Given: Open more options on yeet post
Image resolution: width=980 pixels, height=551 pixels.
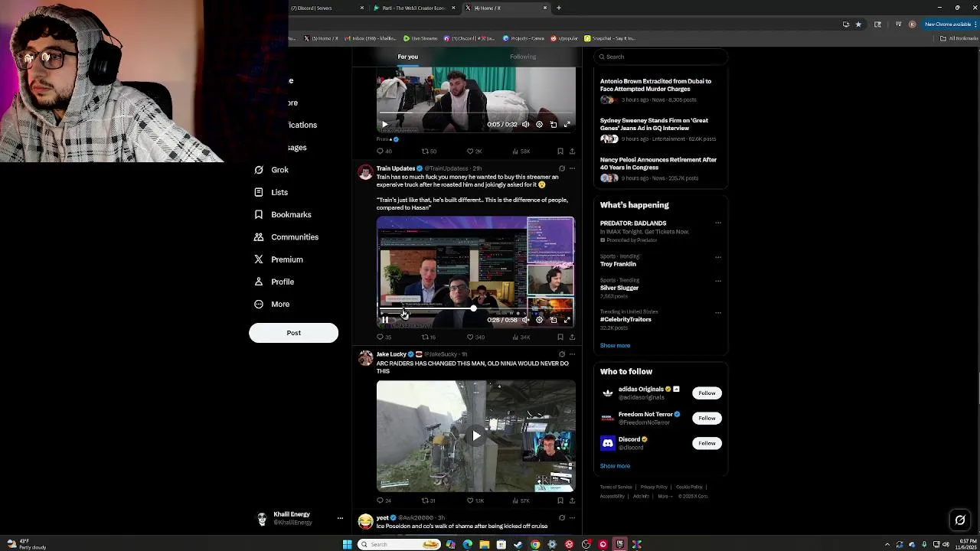Looking at the screenshot, I should coord(572,518).
